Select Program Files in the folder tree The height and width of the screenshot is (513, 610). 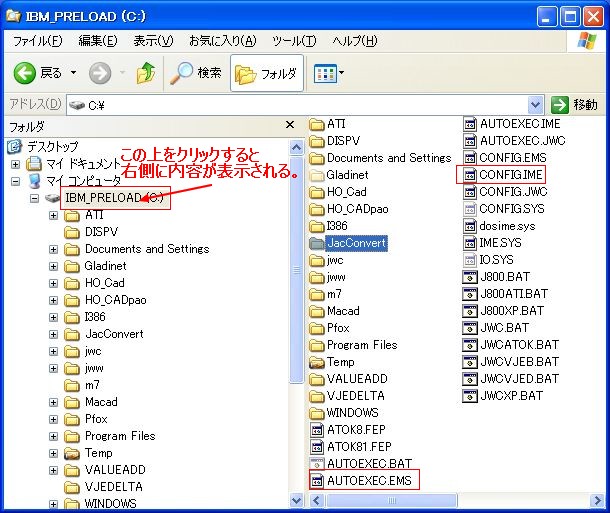pos(120,436)
